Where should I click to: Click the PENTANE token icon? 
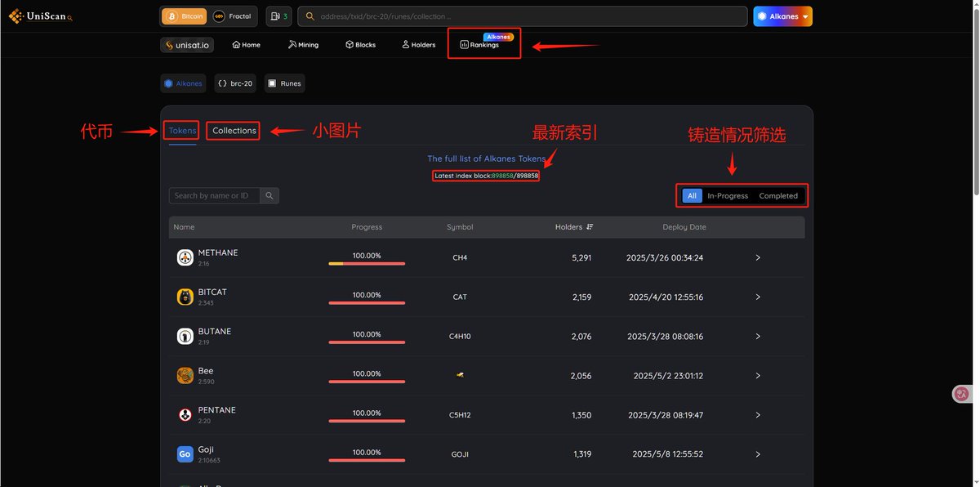185,415
